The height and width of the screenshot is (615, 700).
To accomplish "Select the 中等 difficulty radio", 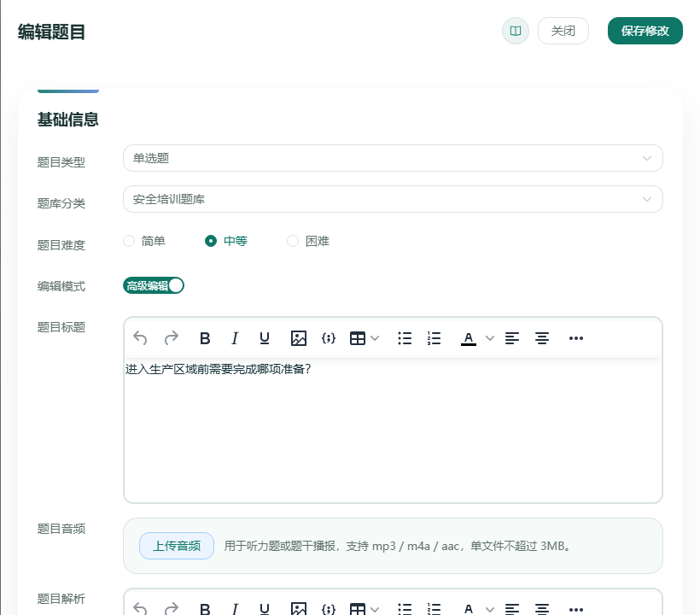I will (x=211, y=241).
